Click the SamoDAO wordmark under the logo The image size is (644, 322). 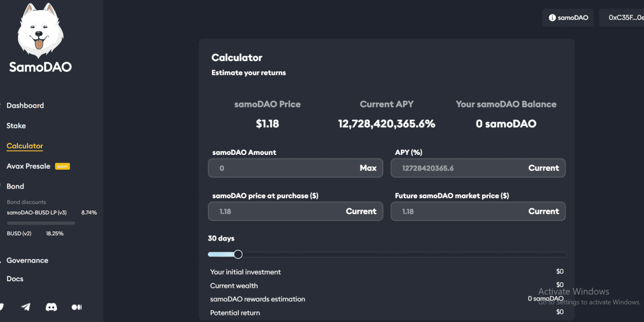[41, 67]
